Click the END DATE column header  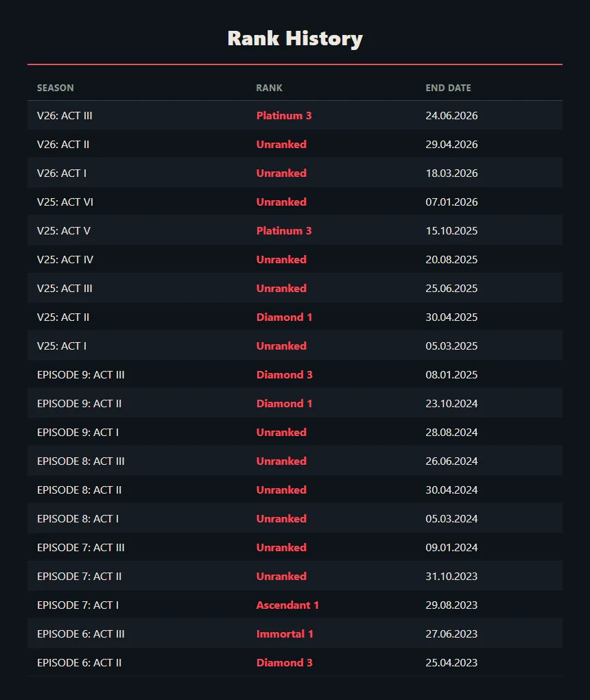tap(448, 88)
